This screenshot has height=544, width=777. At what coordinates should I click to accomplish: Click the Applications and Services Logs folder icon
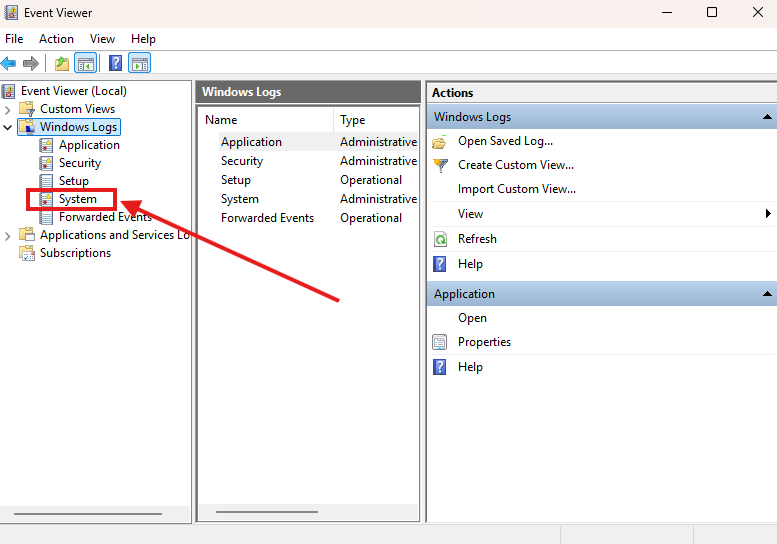pos(27,234)
